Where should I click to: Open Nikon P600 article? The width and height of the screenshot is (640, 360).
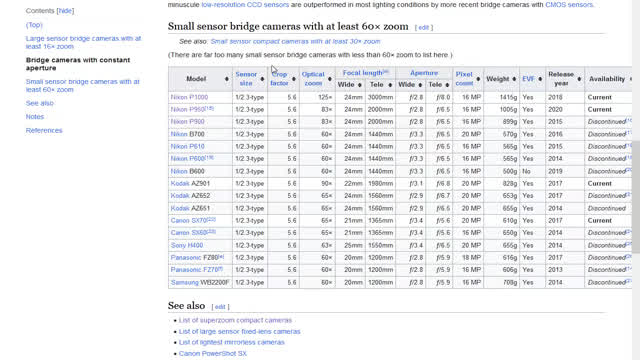(x=187, y=159)
